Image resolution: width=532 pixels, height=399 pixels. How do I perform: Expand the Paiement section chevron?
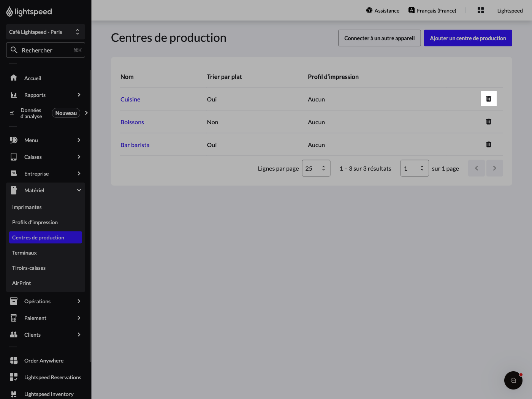pyautogui.click(x=79, y=318)
